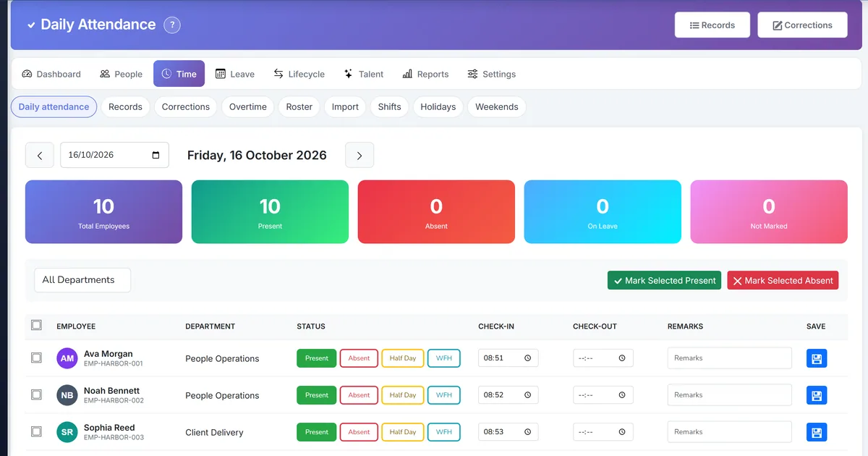Open the Leave tab
The height and width of the screenshot is (456, 868).
pos(235,74)
